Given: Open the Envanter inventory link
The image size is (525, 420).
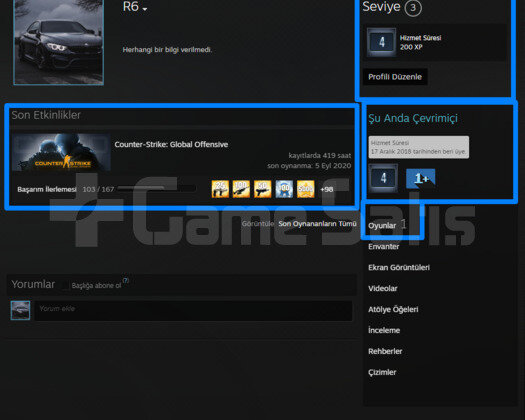Looking at the screenshot, I should (x=384, y=247).
